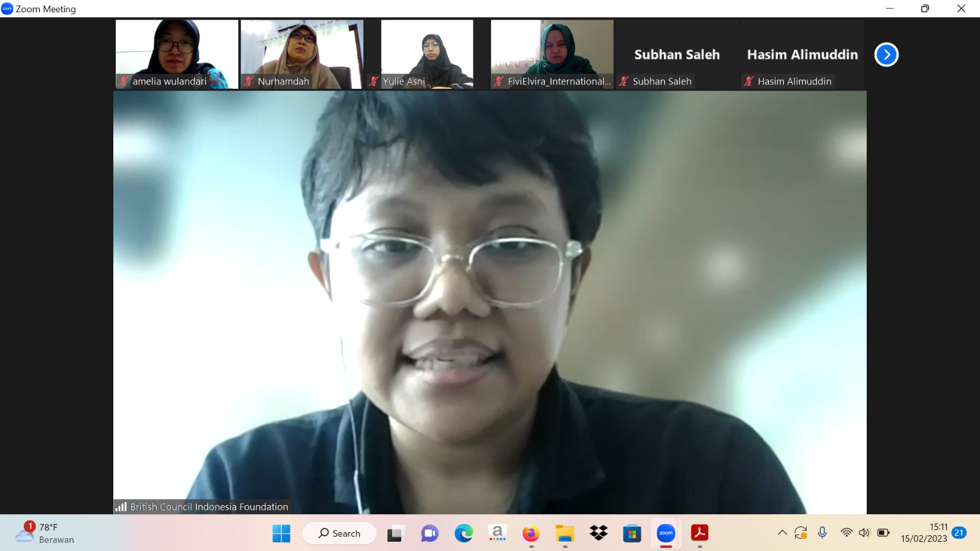Click Yulie Asni's participant video tile

pos(427,54)
